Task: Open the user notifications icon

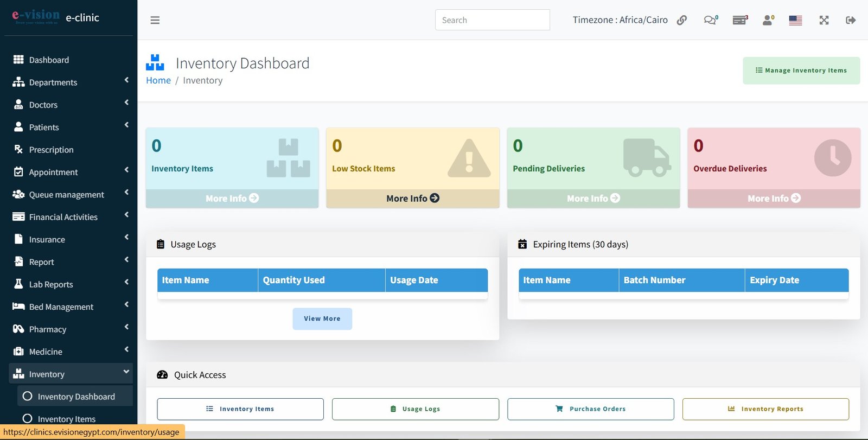Action: pos(768,20)
